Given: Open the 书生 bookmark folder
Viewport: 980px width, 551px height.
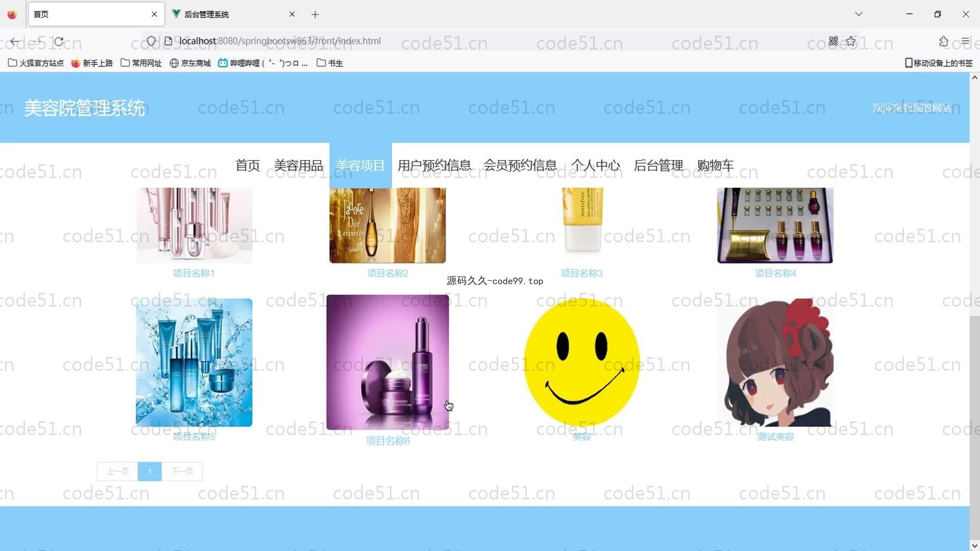Looking at the screenshot, I should click(x=330, y=63).
